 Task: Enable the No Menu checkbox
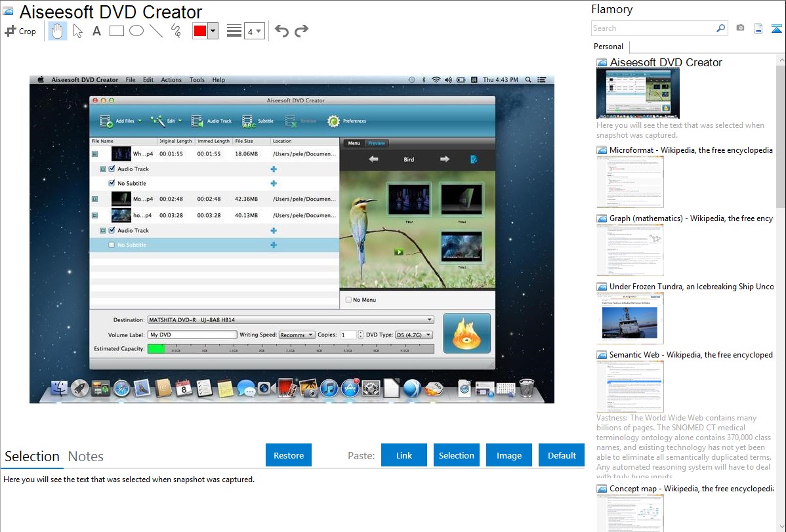348,300
